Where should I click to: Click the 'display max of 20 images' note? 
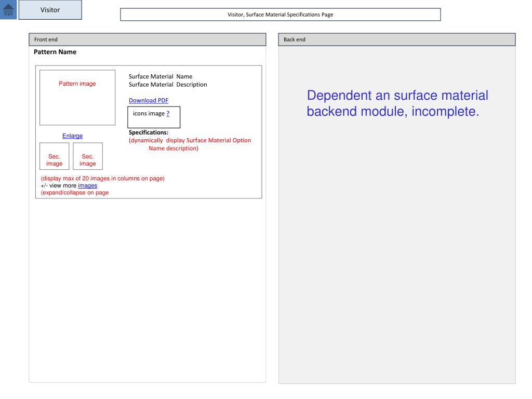click(x=102, y=179)
